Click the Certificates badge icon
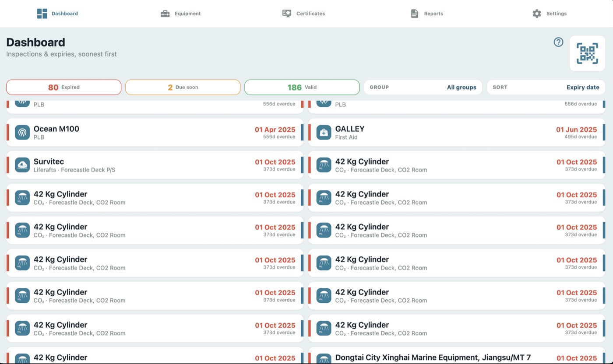This screenshot has width=613, height=364. click(287, 14)
